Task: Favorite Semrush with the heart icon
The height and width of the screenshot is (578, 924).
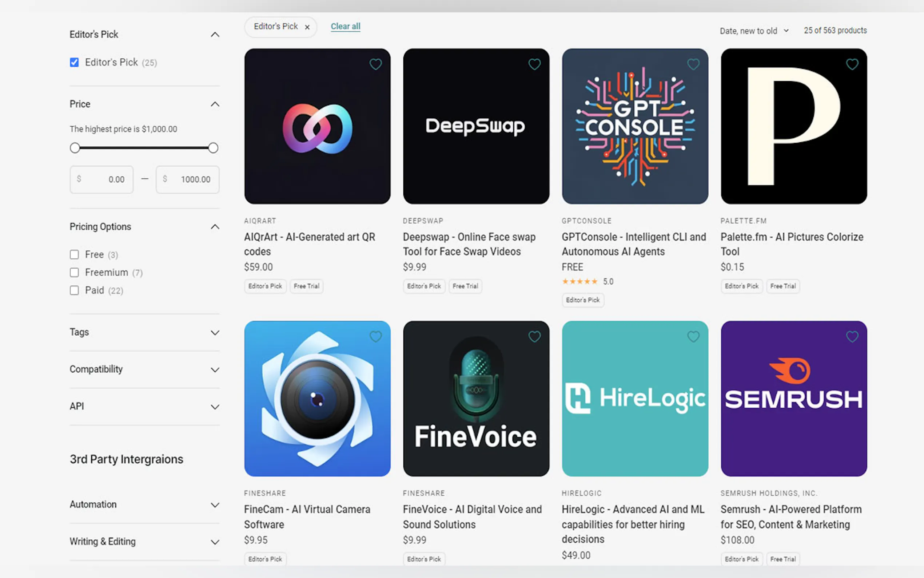Action: click(852, 336)
